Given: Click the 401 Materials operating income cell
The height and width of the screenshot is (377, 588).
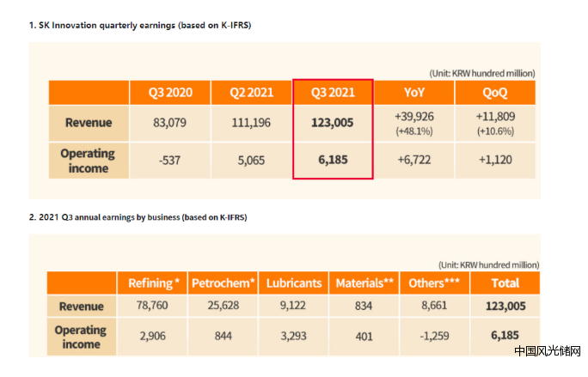Looking at the screenshot, I should tap(364, 337).
